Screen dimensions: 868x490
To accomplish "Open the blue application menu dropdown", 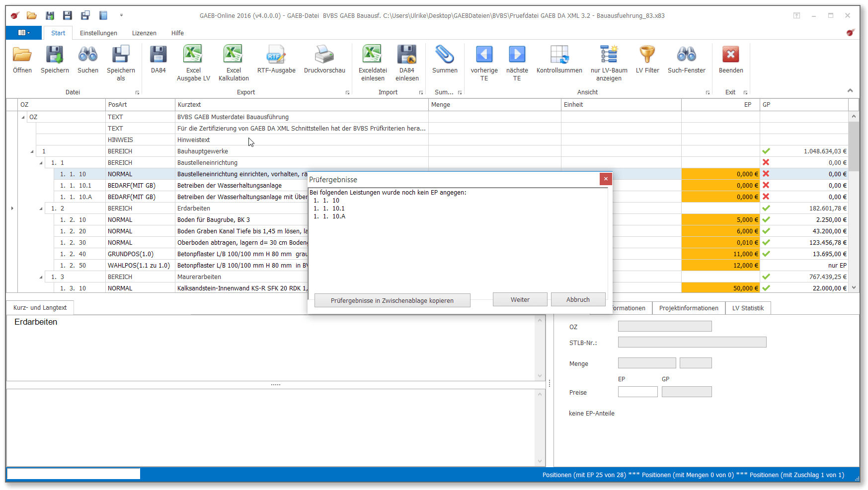I will click(x=24, y=33).
